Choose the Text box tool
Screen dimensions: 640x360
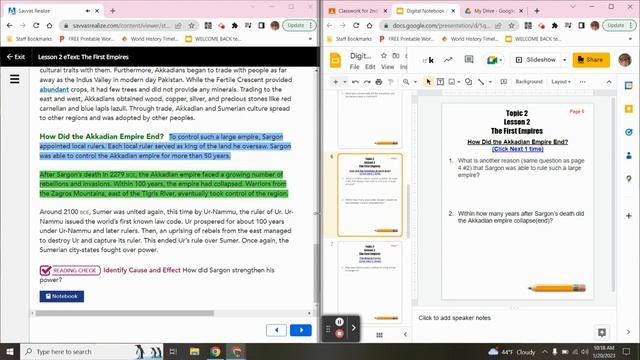coord(440,82)
